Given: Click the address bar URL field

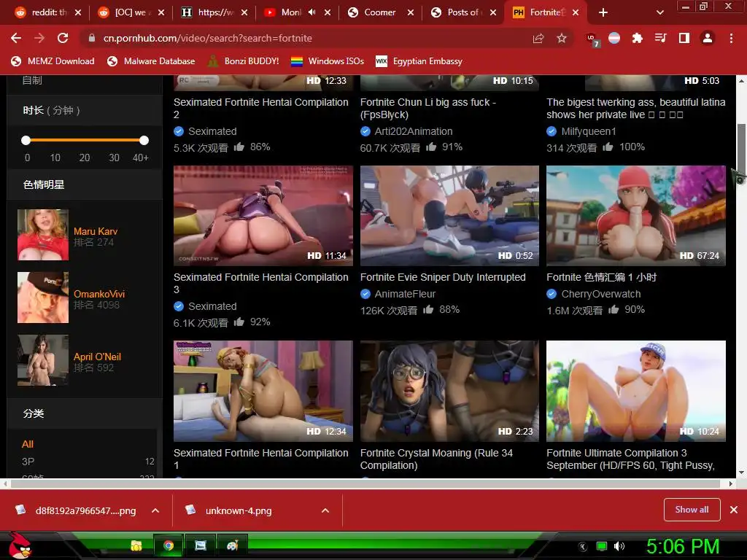Looking at the screenshot, I should click(305, 38).
